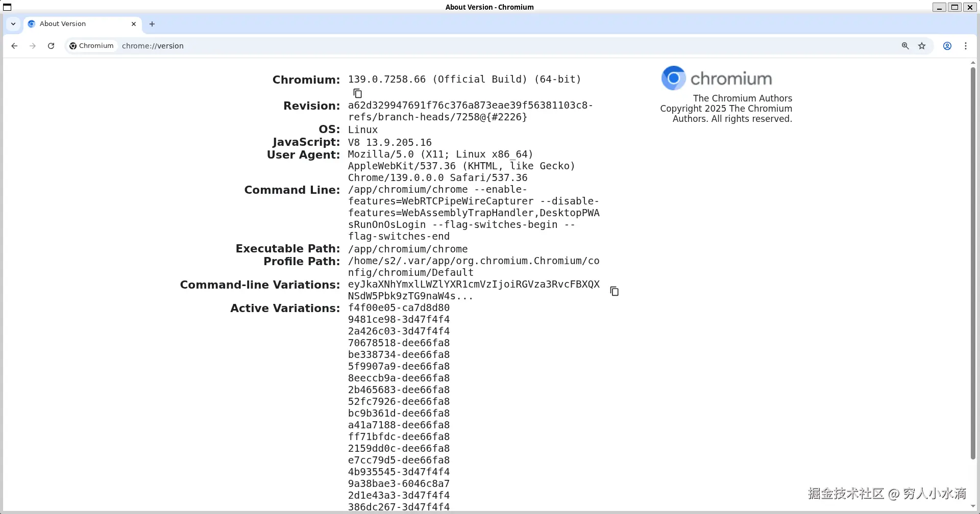Image resolution: width=980 pixels, height=514 pixels.
Task: Click the forward navigation arrow
Action: pos(32,46)
